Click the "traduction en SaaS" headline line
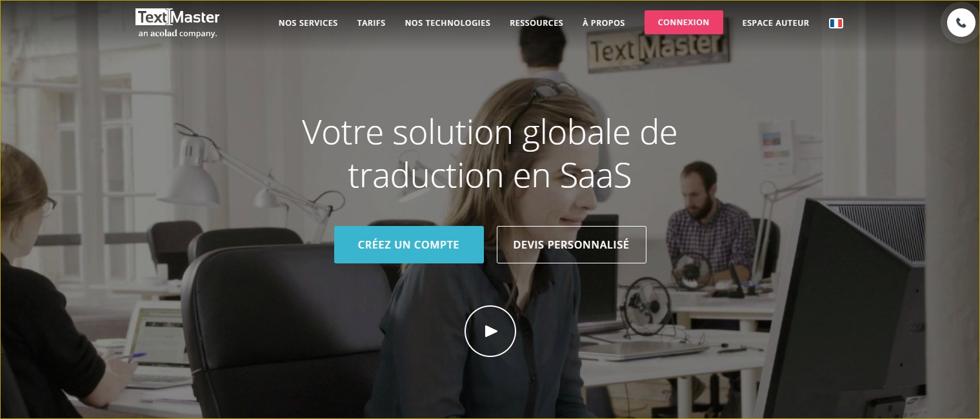This screenshot has height=419, width=980. (490, 176)
